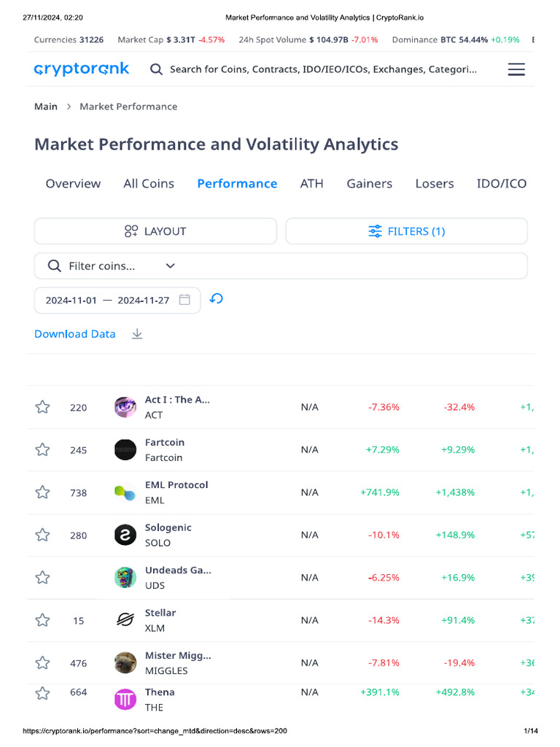This screenshot has height=747, width=560.
Task: Open the FILTERS (1) panel
Action: (406, 231)
